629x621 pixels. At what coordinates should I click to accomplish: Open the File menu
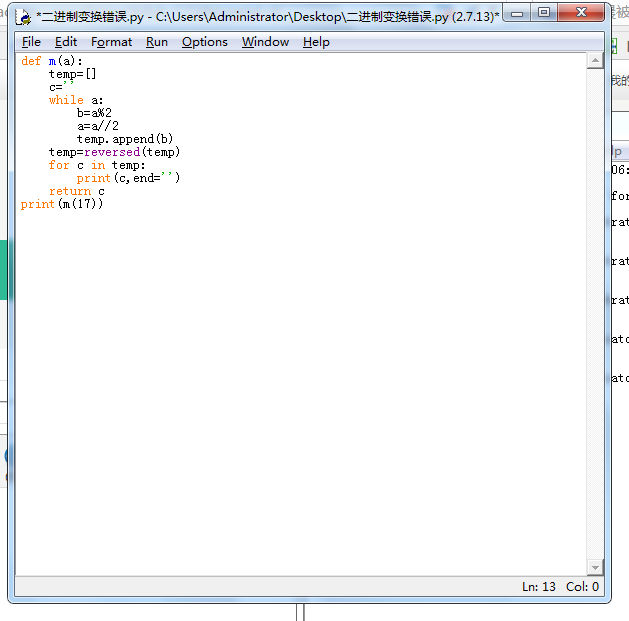[31, 42]
